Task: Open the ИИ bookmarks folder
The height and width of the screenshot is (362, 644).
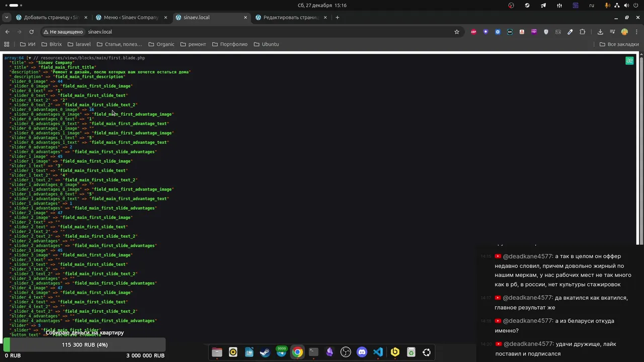Action: (x=27, y=44)
